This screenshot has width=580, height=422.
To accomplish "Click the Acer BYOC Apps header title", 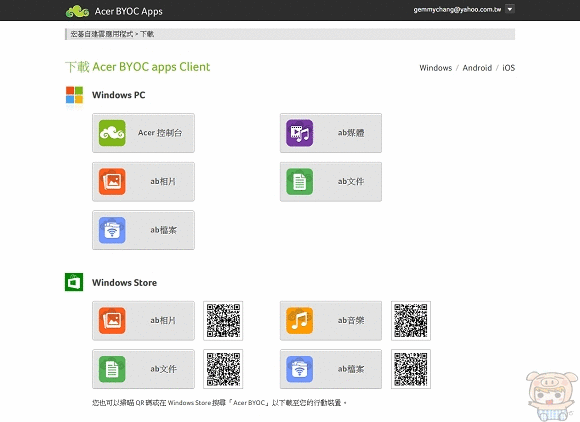I will [128, 11].
